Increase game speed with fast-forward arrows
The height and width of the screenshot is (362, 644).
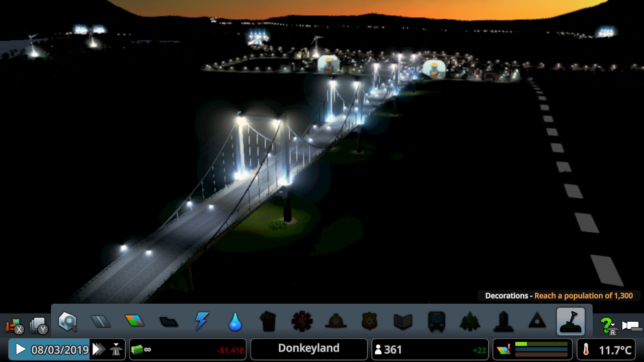(x=99, y=349)
